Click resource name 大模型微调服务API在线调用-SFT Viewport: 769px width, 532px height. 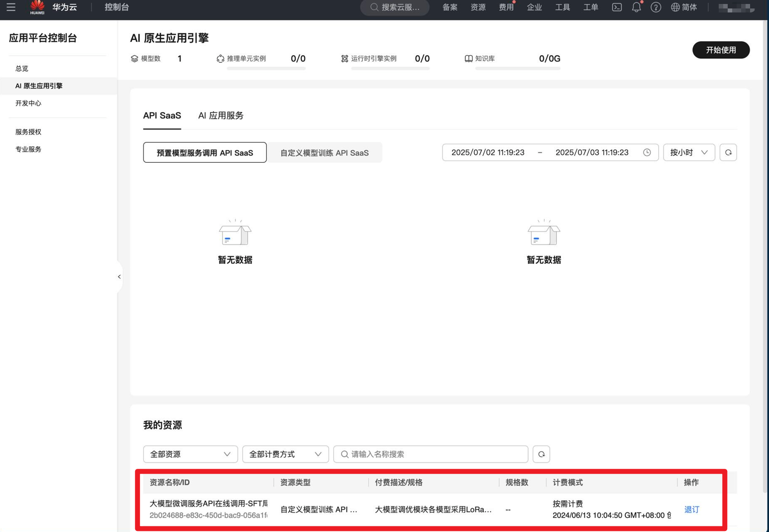point(209,504)
